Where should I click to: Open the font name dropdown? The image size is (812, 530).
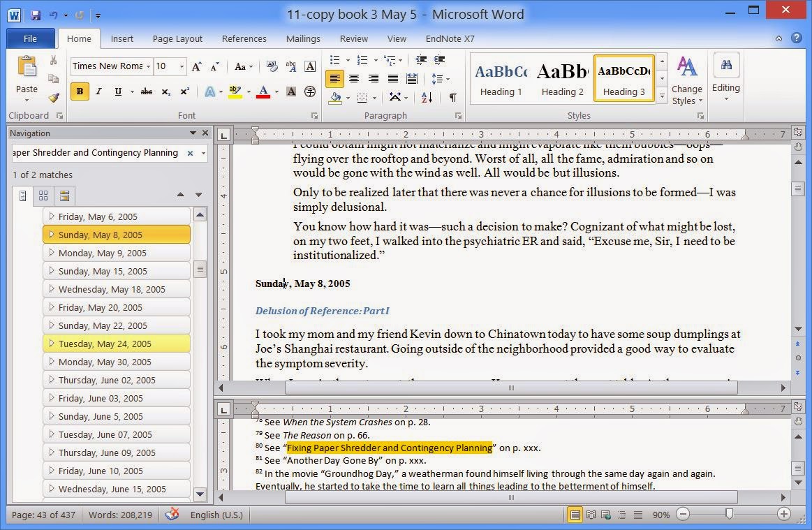pyautogui.click(x=148, y=66)
